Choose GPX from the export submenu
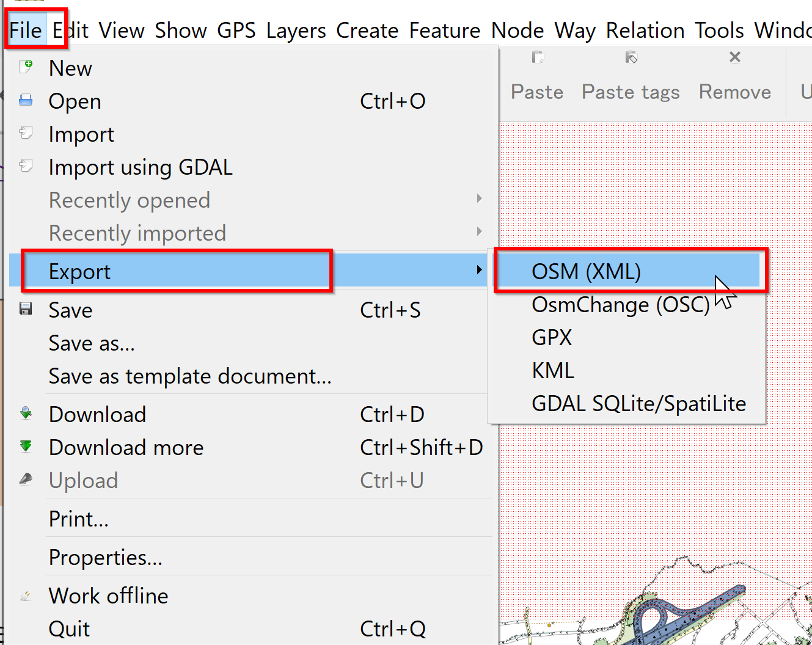This screenshot has height=645, width=812. click(x=552, y=337)
